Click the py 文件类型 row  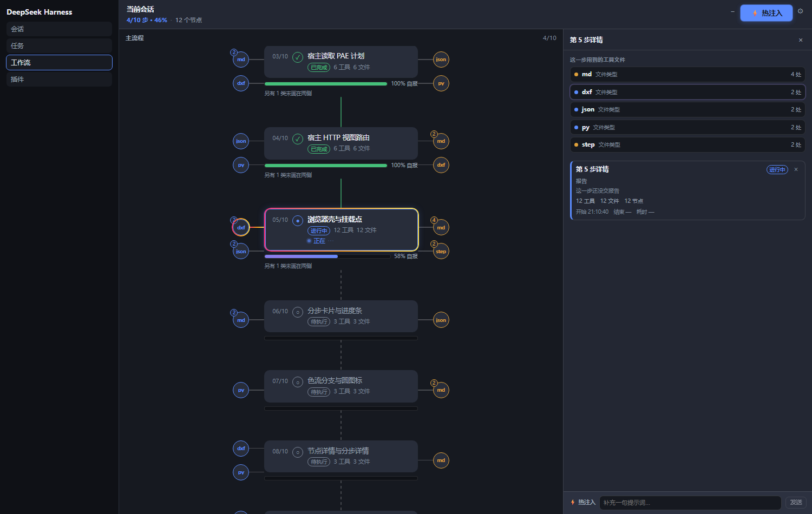pos(687,127)
